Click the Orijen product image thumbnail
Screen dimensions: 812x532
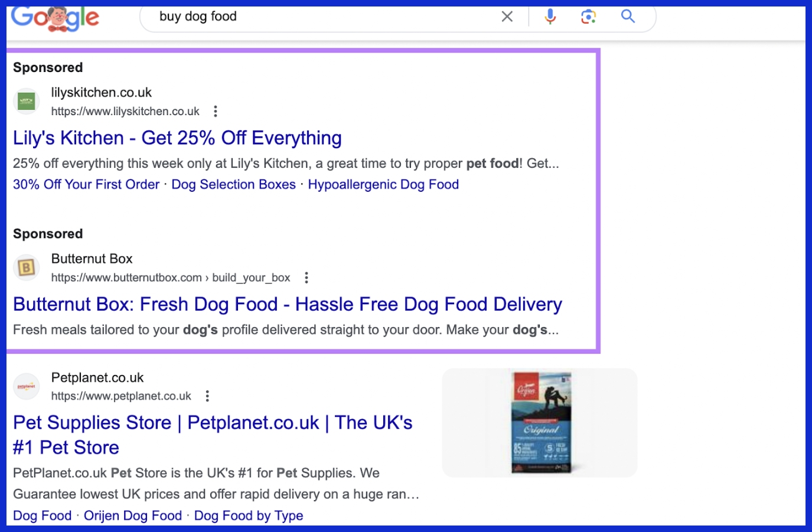(539, 422)
